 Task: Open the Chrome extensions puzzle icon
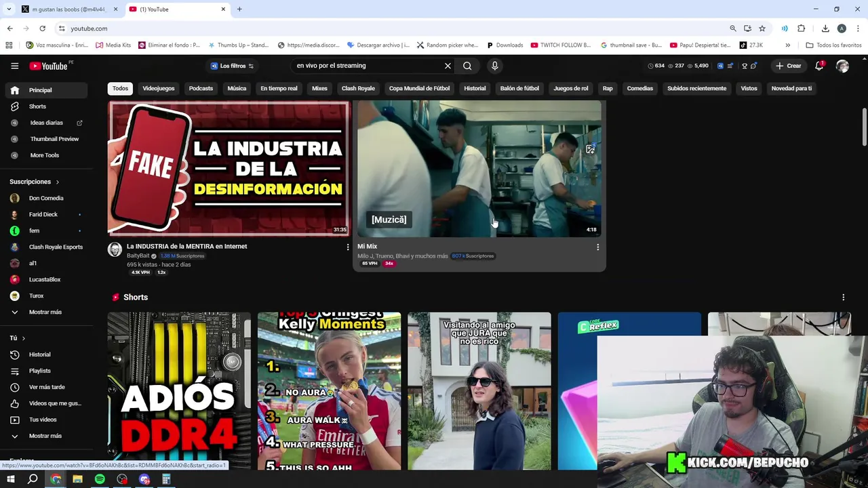(802, 28)
